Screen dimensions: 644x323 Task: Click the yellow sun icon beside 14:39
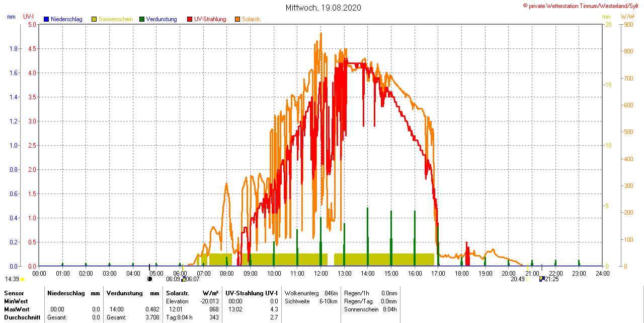coord(22,279)
